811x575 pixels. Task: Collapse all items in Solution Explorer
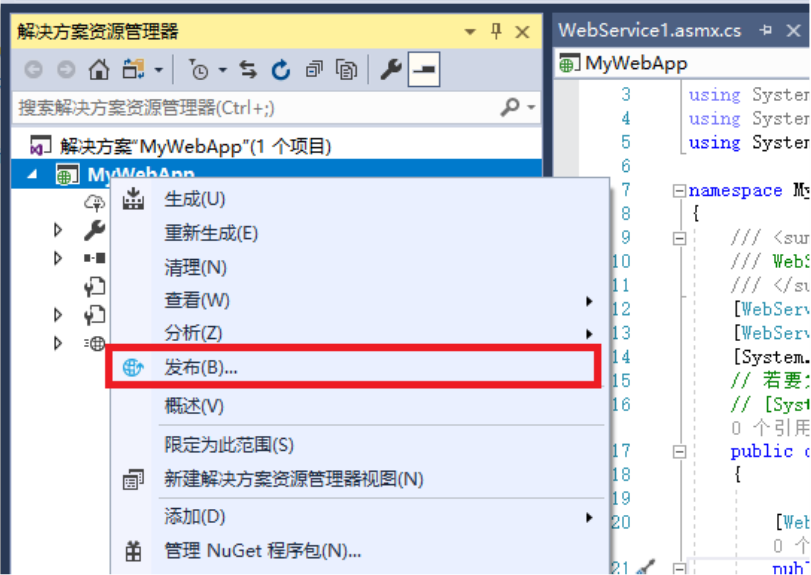point(314,69)
